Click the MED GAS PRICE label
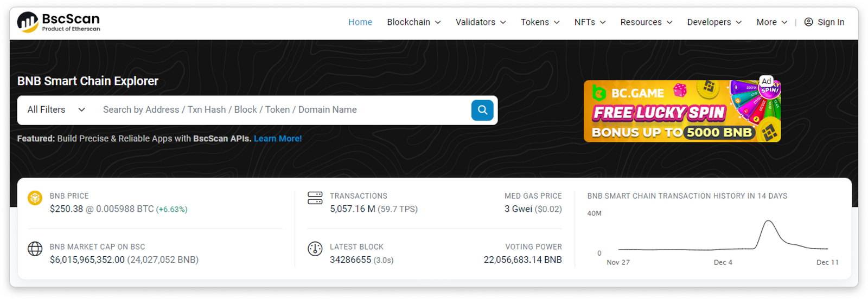The height and width of the screenshot is (299, 868). pos(533,196)
